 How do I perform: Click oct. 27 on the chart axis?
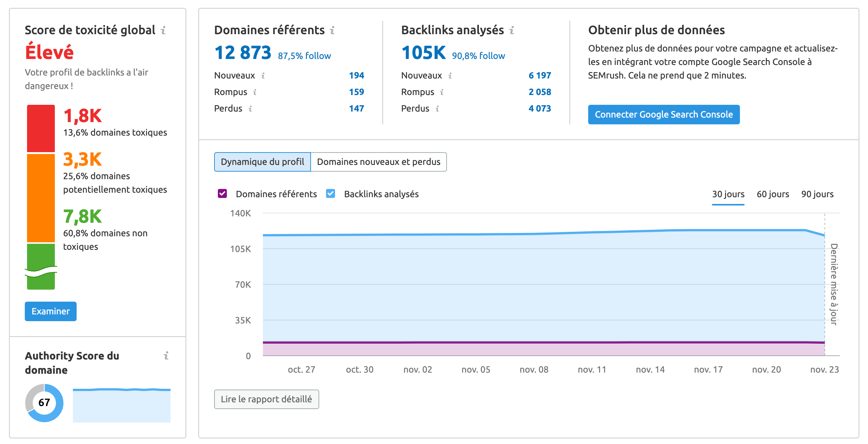click(301, 370)
